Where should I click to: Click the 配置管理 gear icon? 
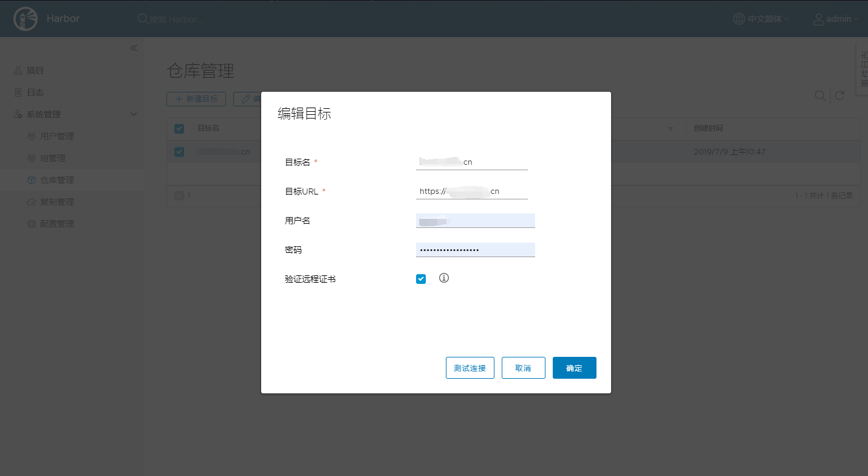pyautogui.click(x=32, y=224)
